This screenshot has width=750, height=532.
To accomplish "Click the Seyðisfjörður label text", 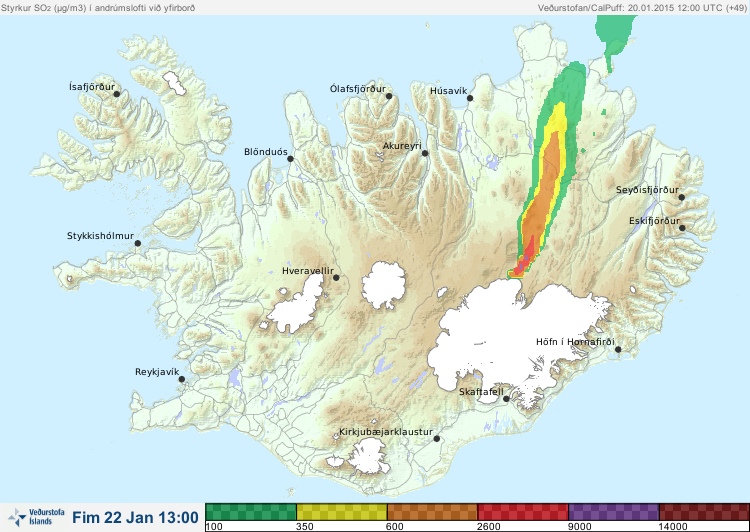I will (x=647, y=190).
